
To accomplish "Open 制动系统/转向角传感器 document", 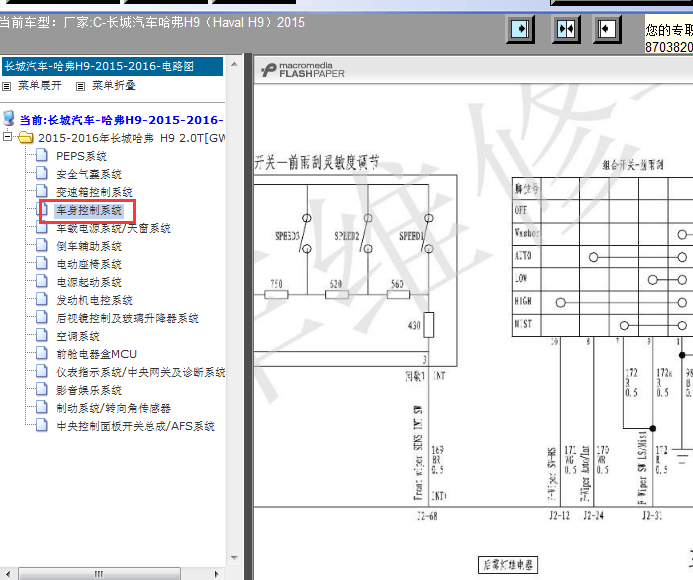I will point(113,408).
